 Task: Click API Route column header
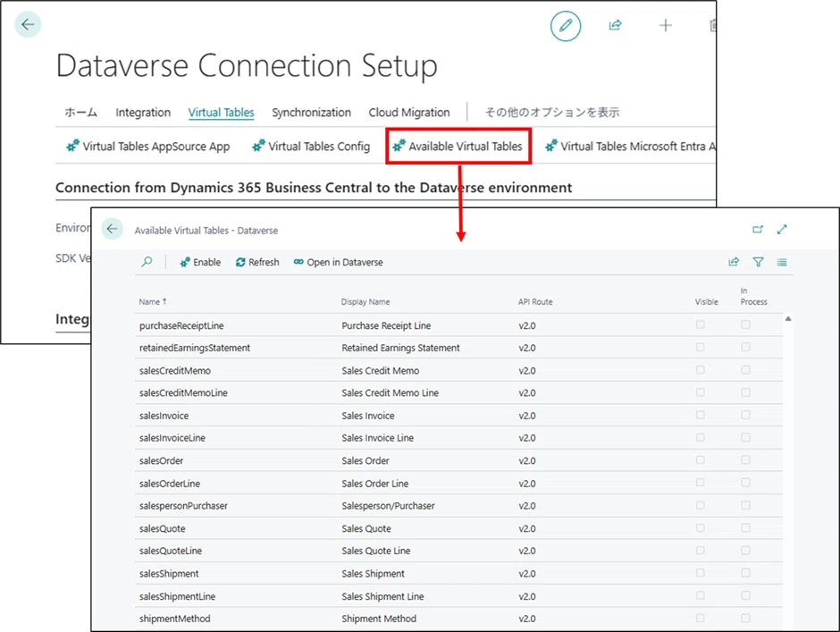(535, 302)
